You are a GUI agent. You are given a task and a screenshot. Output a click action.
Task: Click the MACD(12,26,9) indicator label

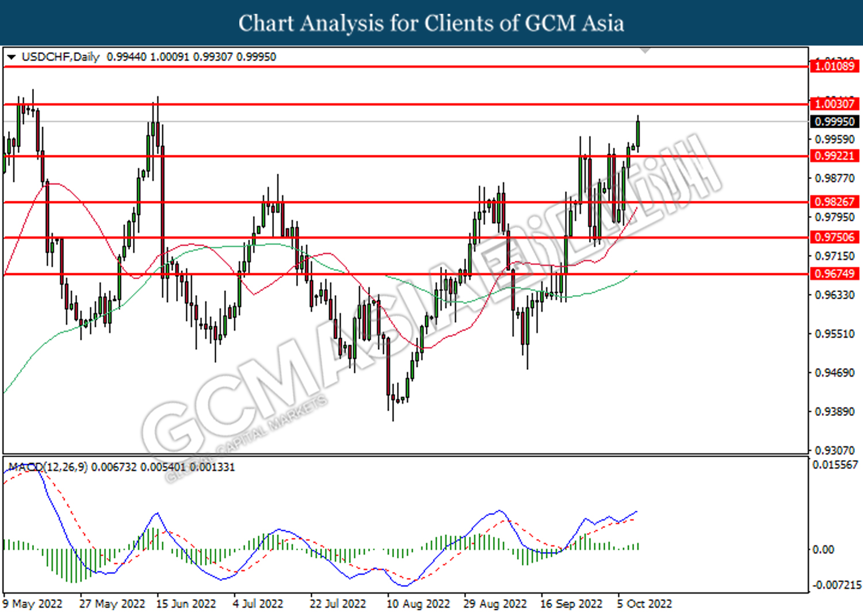(48, 467)
